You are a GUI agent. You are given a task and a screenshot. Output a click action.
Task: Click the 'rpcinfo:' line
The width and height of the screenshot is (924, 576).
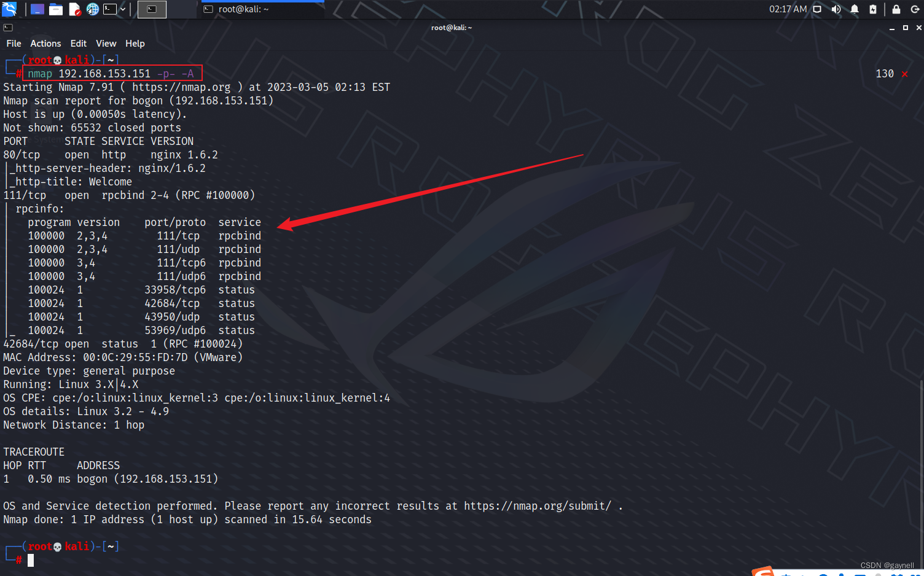pos(39,209)
